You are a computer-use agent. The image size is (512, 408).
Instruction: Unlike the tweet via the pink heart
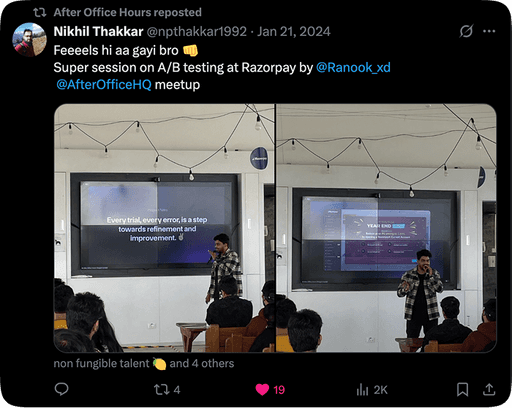click(262, 389)
